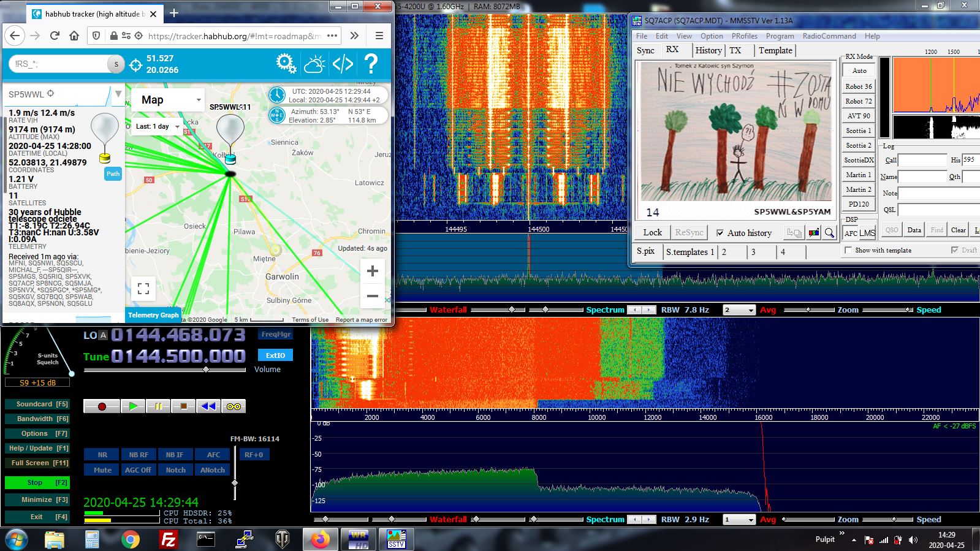The width and height of the screenshot is (980, 551).
Task: Switch to the Template tab in MMSSTV
Action: [x=775, y=50]
